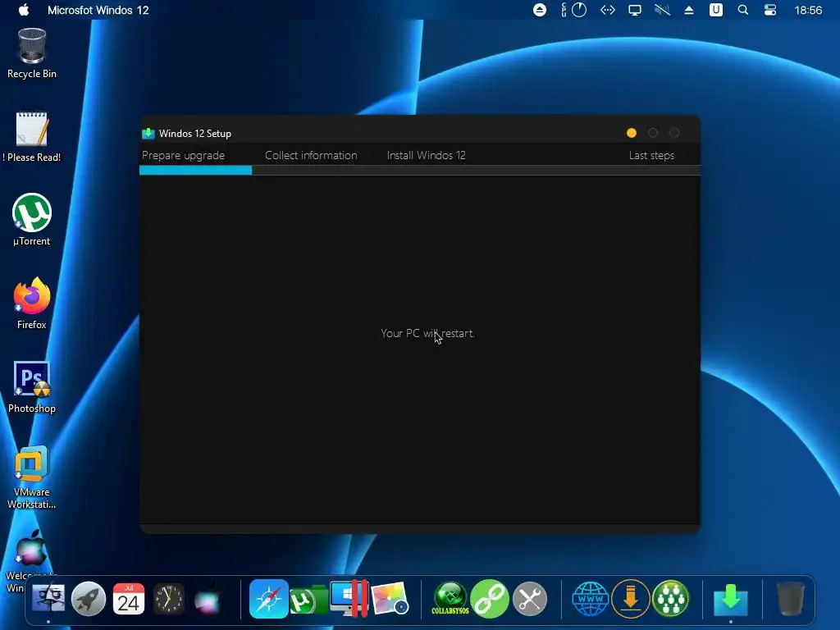This screenshot has width=840, height=630.
Task: Open the green people group dock icon
Action: click(671, 598)
